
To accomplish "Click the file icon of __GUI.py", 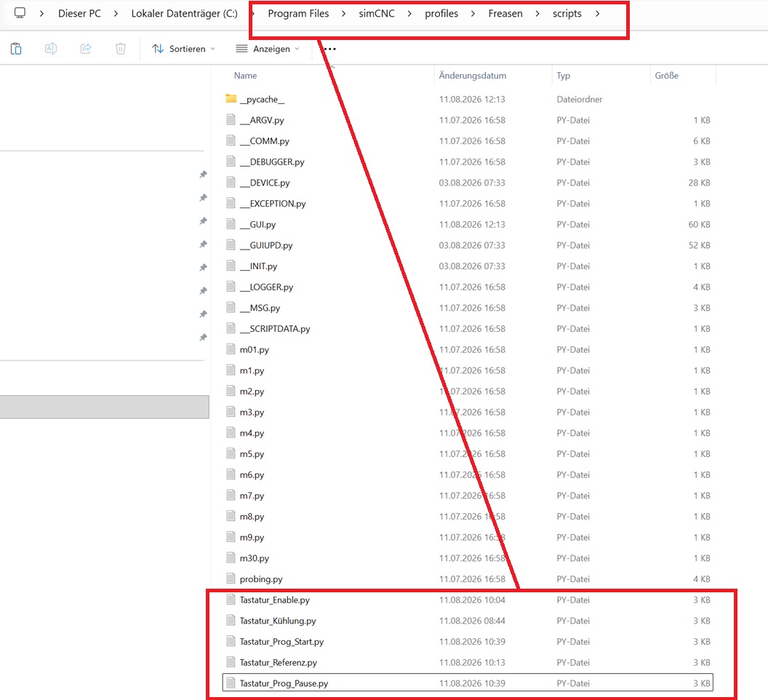I will 231,224.
